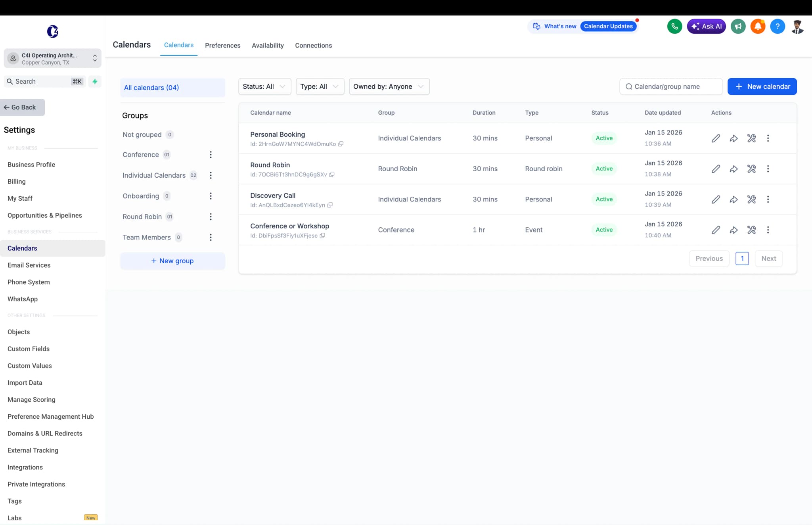812x525 pixels.
Task: Open the blue help question-mark icon
Action: coord(778,26)
